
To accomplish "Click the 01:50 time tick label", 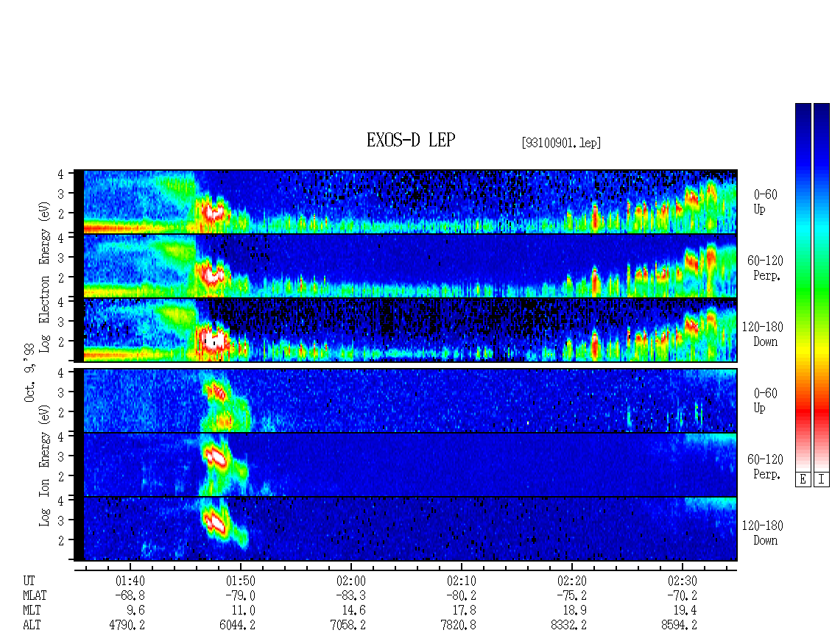I will tap(240, 581).
